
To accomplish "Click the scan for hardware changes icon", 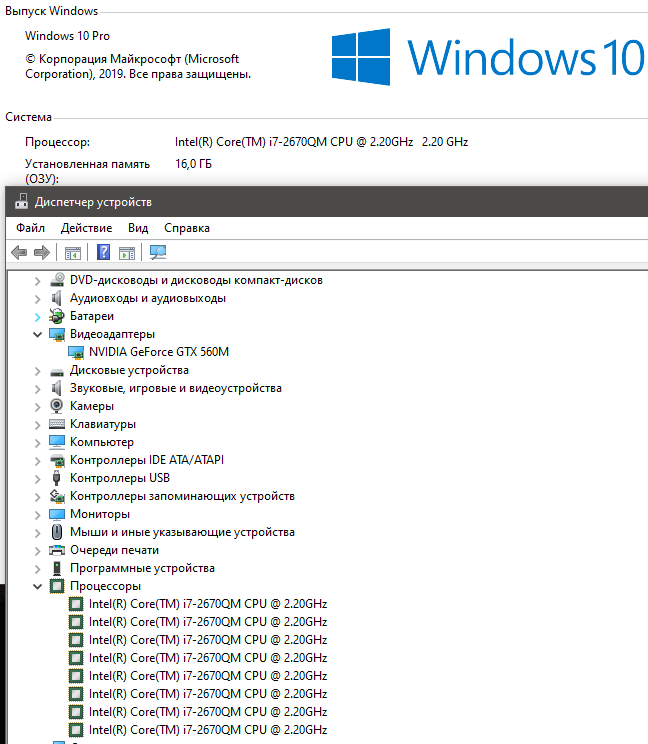I will coord(158,252).
